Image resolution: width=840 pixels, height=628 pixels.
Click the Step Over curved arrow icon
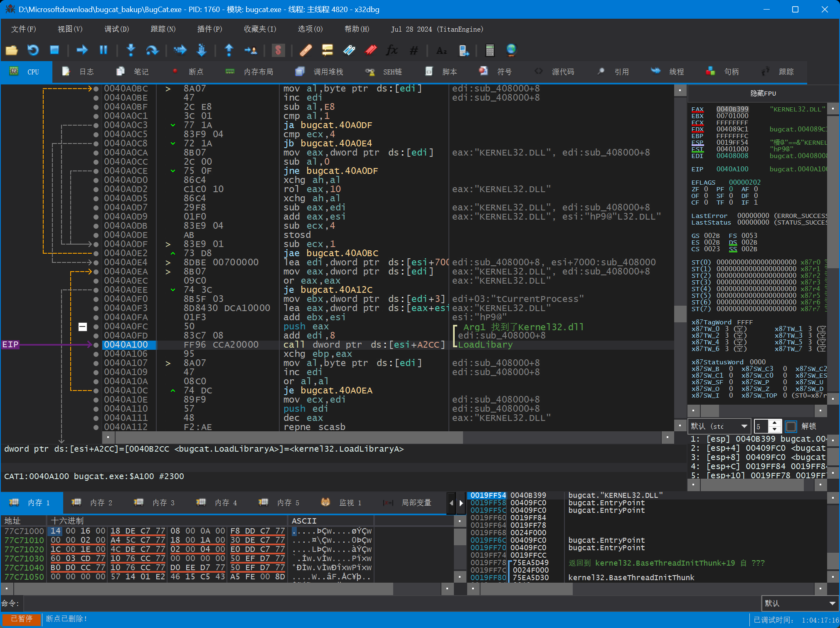click(152, 50)
